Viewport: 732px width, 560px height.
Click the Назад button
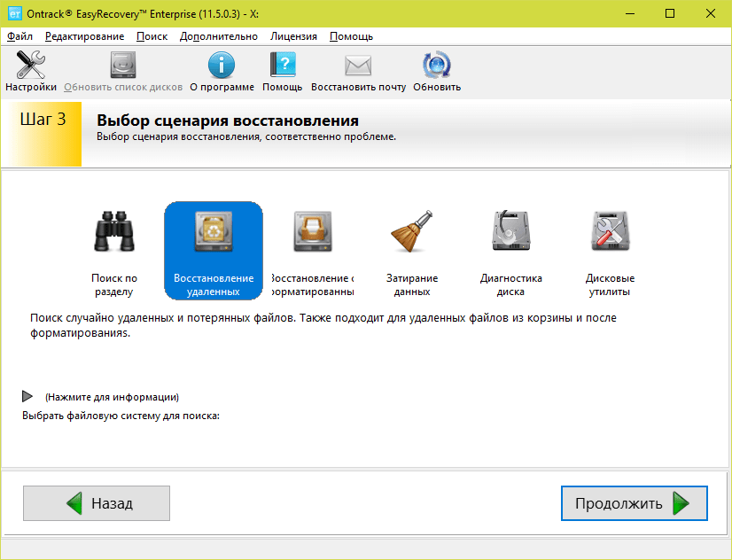(97, 503)
